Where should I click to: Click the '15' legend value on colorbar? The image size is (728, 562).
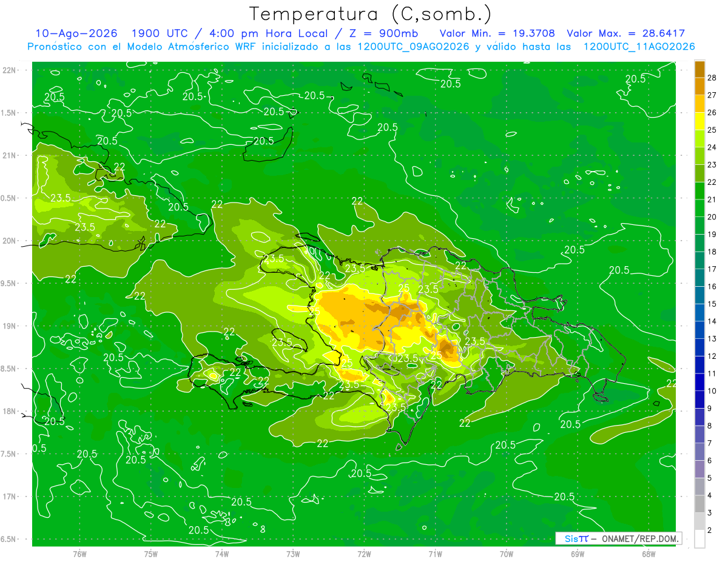coord(712,304)
